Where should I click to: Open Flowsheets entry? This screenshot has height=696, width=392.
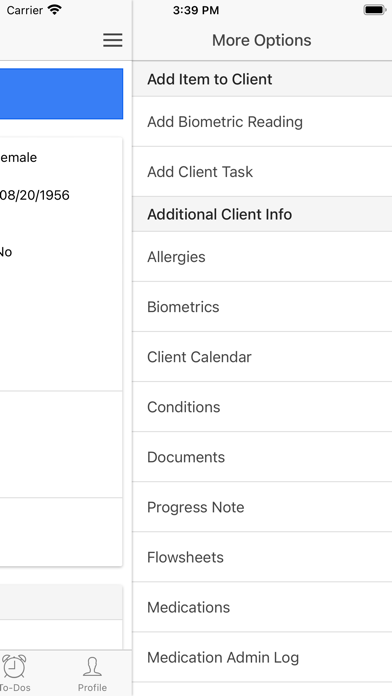click(x=262, y=558)
